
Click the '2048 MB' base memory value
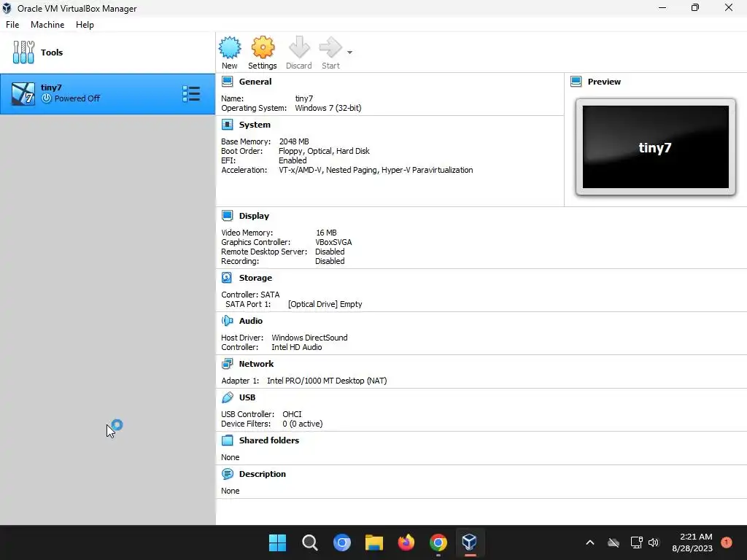pos(294,141)
